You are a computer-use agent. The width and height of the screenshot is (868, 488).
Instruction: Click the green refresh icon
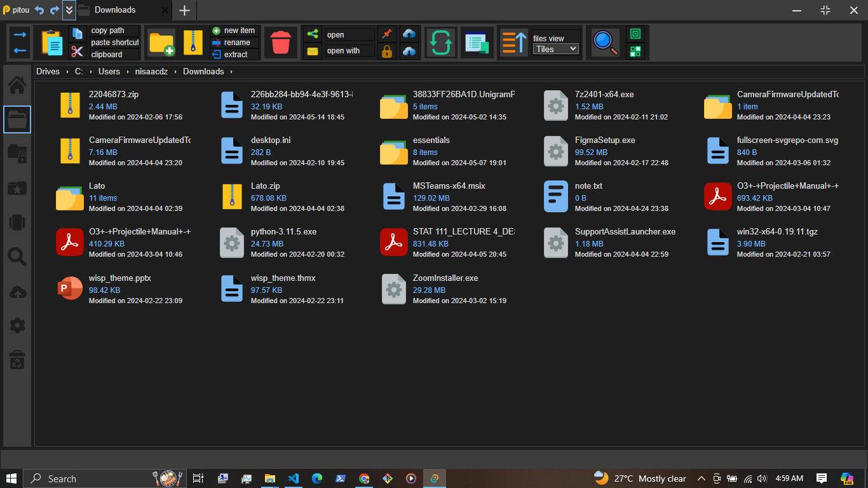coord(440,43)
